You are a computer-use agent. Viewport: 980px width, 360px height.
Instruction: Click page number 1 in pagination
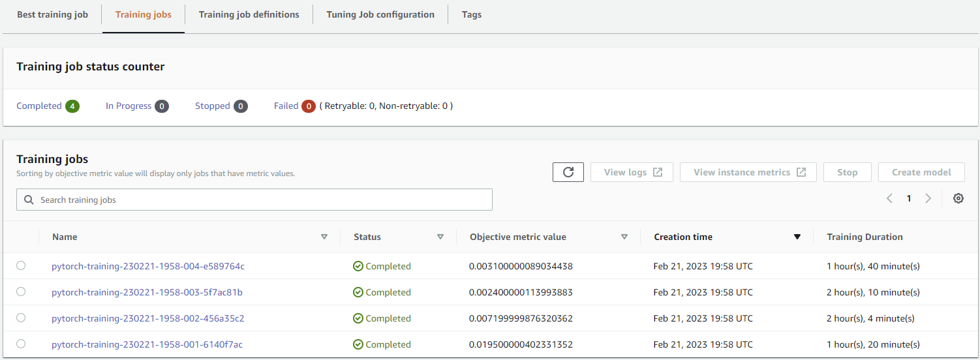[909, 199]
